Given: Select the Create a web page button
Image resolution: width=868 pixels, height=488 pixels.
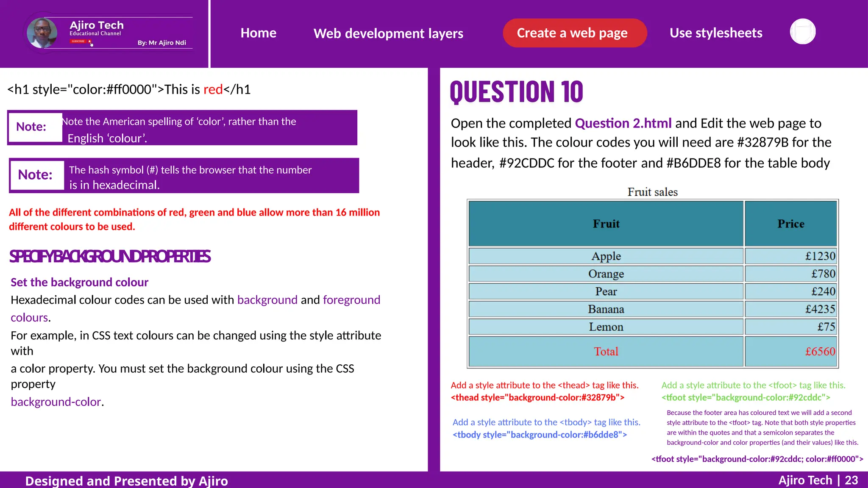Looking at the screenshot, I should point(574,33).
